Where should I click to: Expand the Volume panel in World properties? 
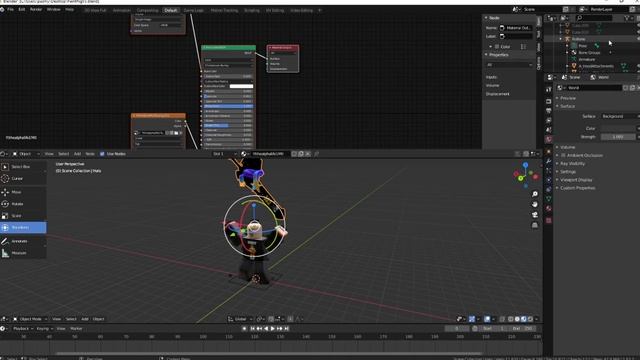click(x=567, y=147)
